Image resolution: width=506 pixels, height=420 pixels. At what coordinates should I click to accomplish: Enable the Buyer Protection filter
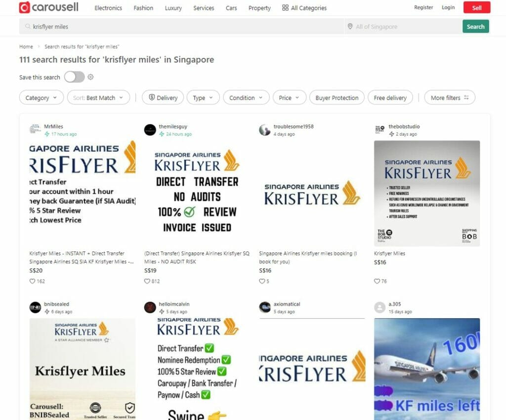337,97
